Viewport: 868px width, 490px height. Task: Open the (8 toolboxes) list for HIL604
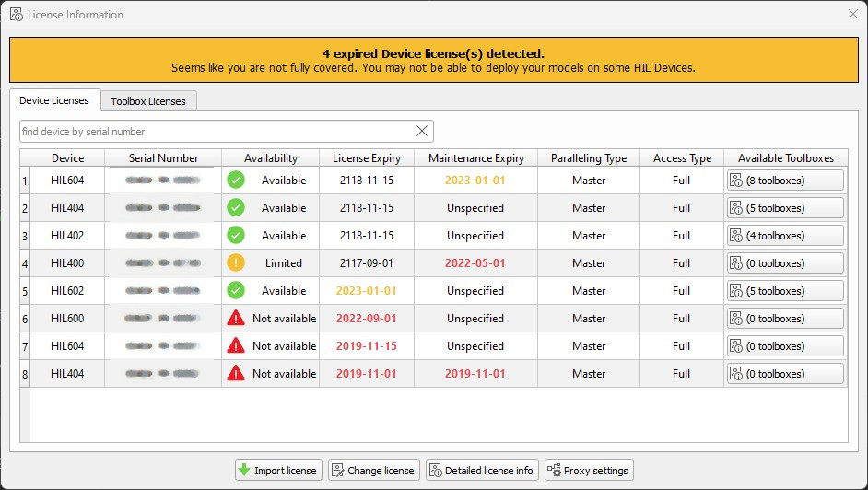click(x=785, y=181)
